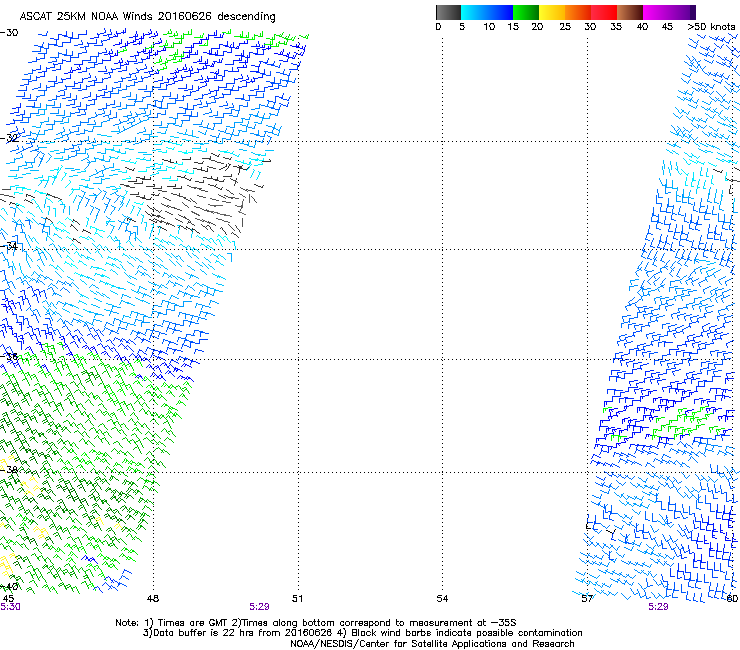
Task: Click the green 15-20 knots legend swatch
Action: pos(526,12)
